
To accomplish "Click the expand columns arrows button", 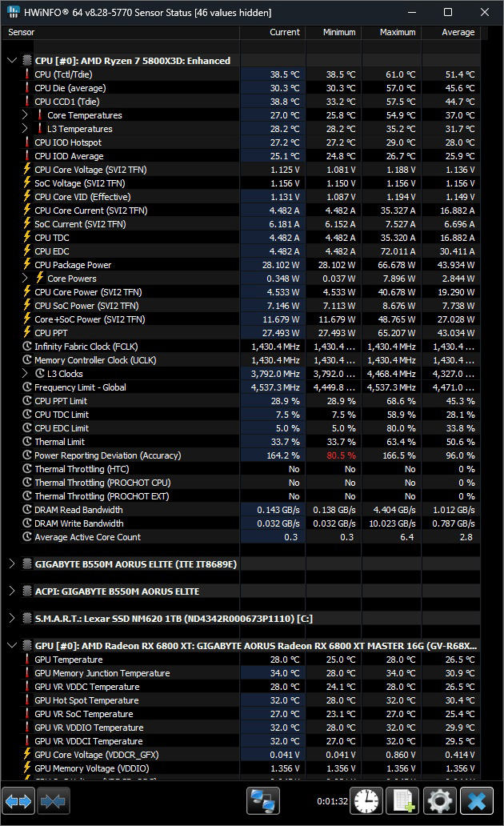I will (18, 800).
